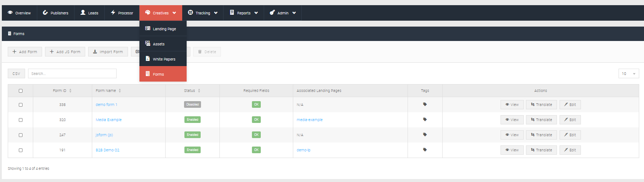Sort the table by Form Name
Image resolution: width=644 pixels, height=182 pixels.
point(129,90)
